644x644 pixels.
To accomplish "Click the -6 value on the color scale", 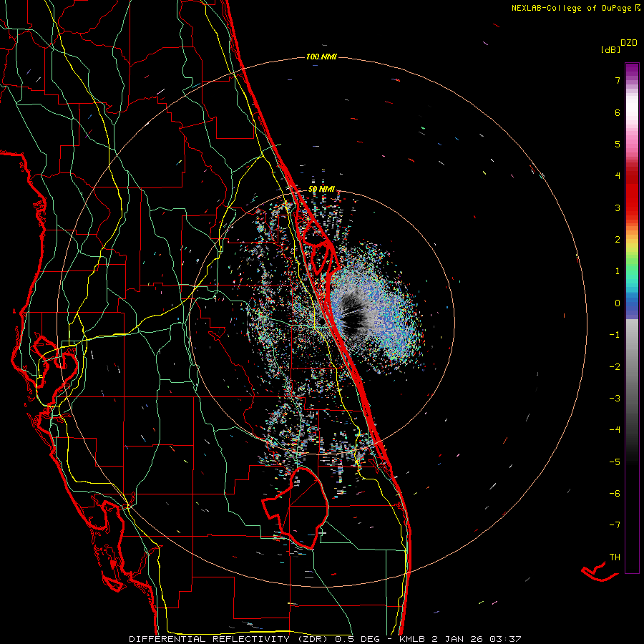I will [615, 494].
